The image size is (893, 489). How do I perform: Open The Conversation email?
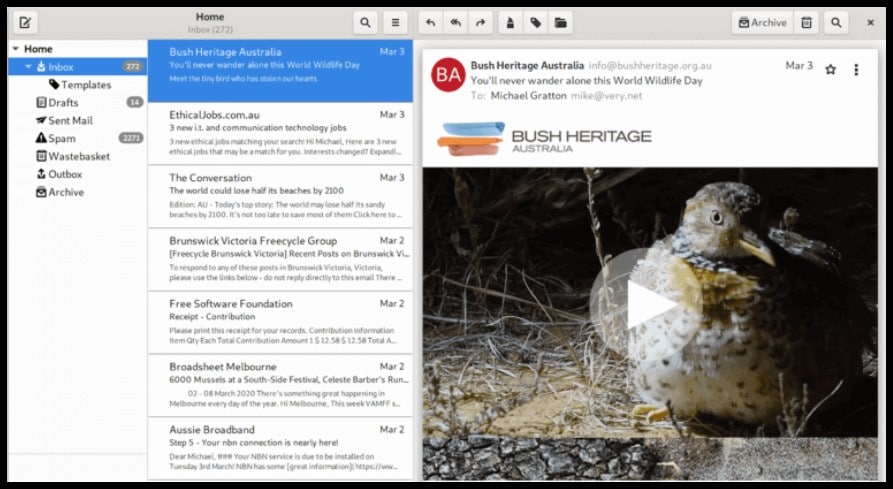[280, 197]
